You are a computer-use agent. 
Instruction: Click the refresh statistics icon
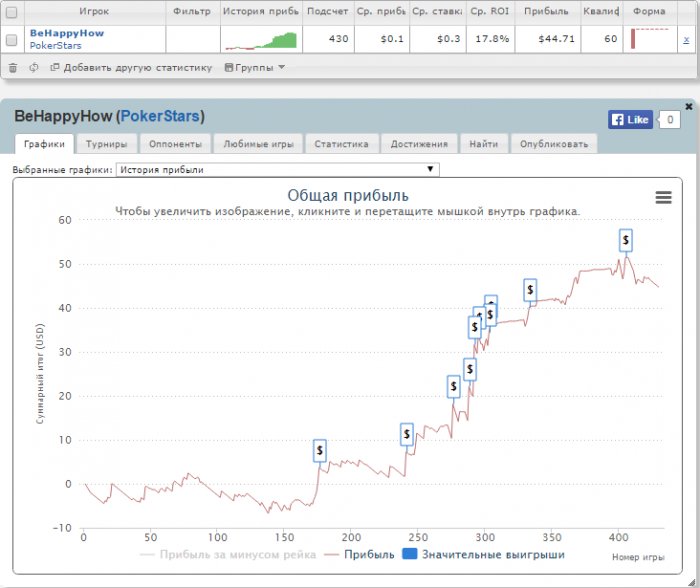pyautogui.click(x=34, y=68)
